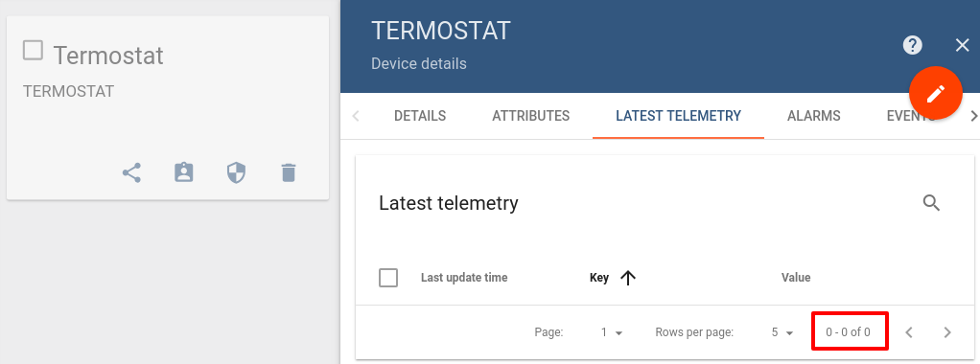Sort by Key using arrow icon
This screenshot has height=364, width=980.
tap(628, 278)
